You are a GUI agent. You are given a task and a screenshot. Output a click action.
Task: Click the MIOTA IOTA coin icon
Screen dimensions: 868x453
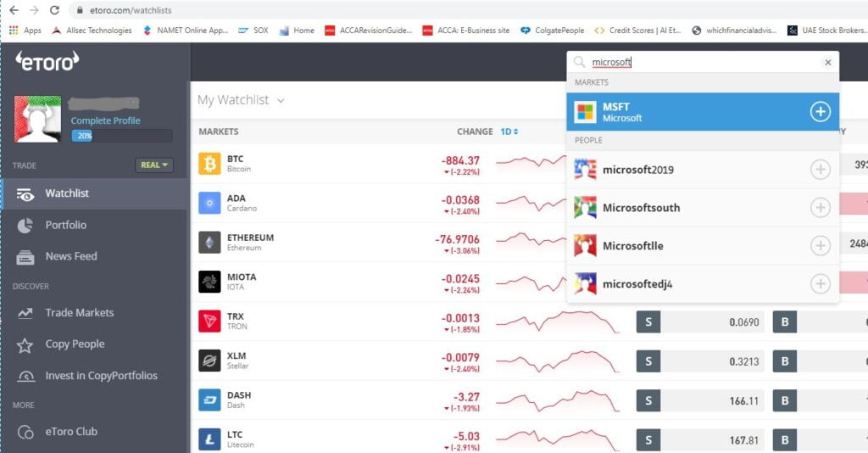[209, 282]
